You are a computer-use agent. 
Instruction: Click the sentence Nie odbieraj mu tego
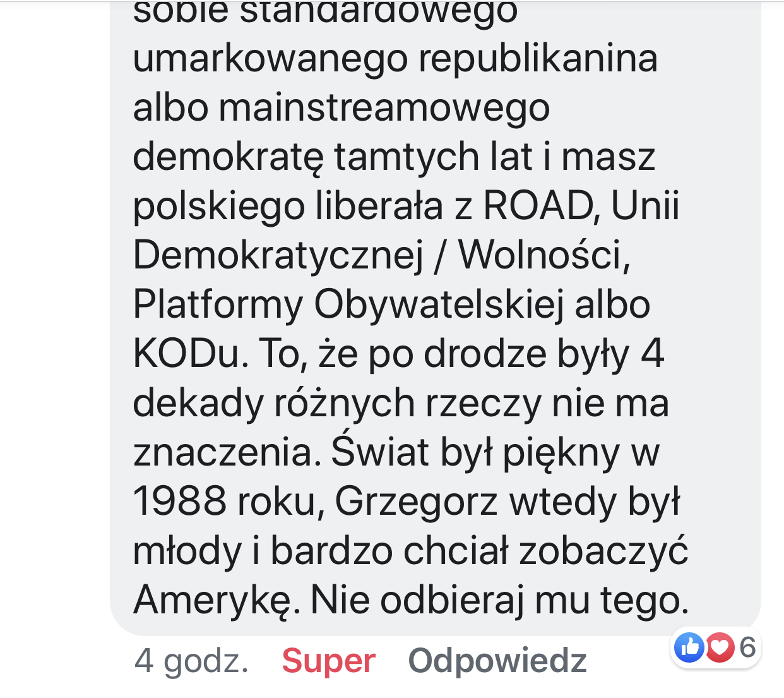[500, 601]
